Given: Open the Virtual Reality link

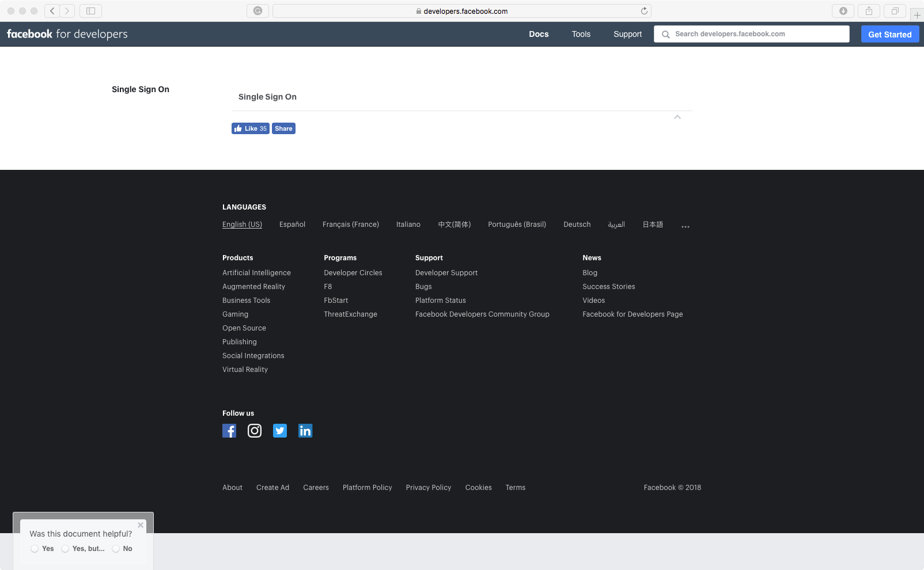Looking at the screenshot, I should tap(245, 370).
